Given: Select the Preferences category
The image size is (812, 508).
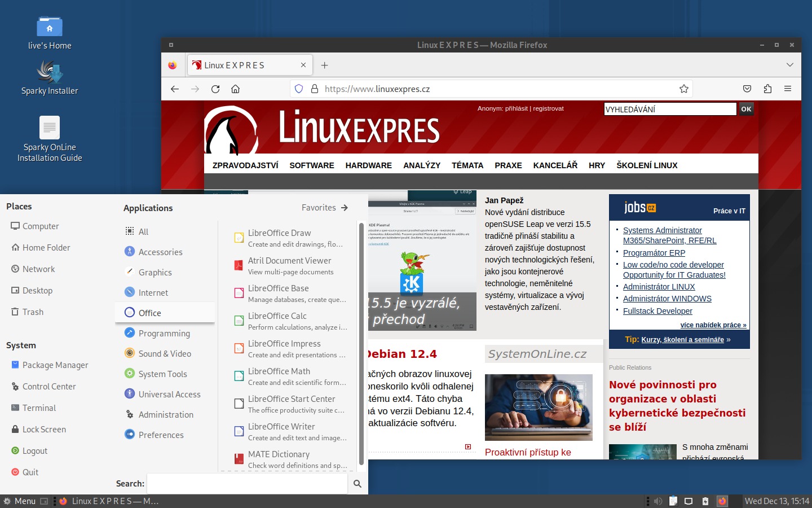Looking at the screenshot, I should [165, 435].
